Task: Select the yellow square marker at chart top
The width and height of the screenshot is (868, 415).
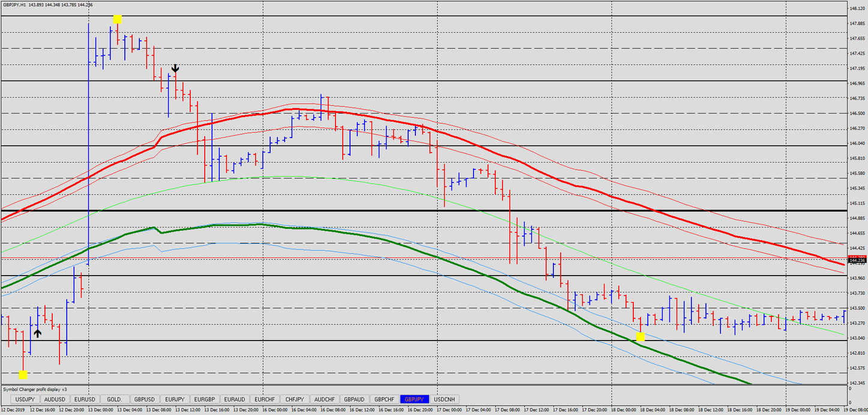Action: tap(116, 19)
